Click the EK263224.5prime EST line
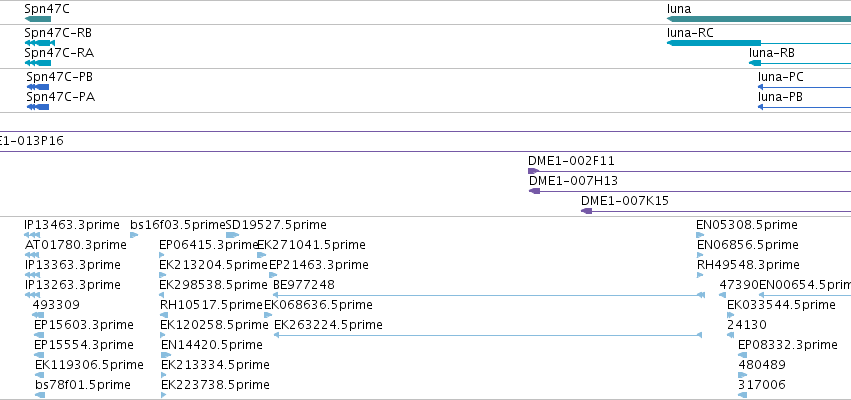This screenshot has width=851, height=400. click(488, 335)
